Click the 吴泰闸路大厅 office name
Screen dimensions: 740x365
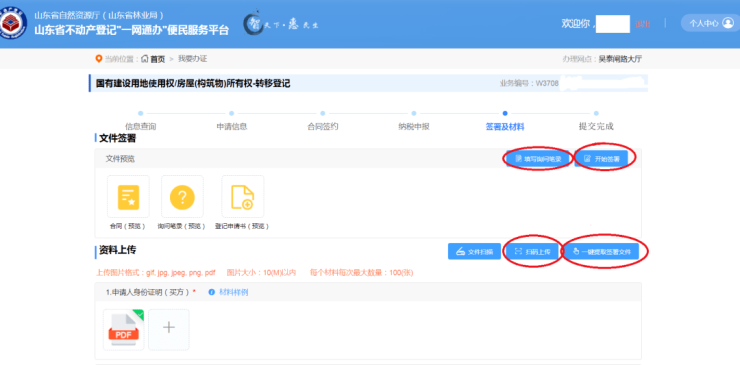pos(620,59)
